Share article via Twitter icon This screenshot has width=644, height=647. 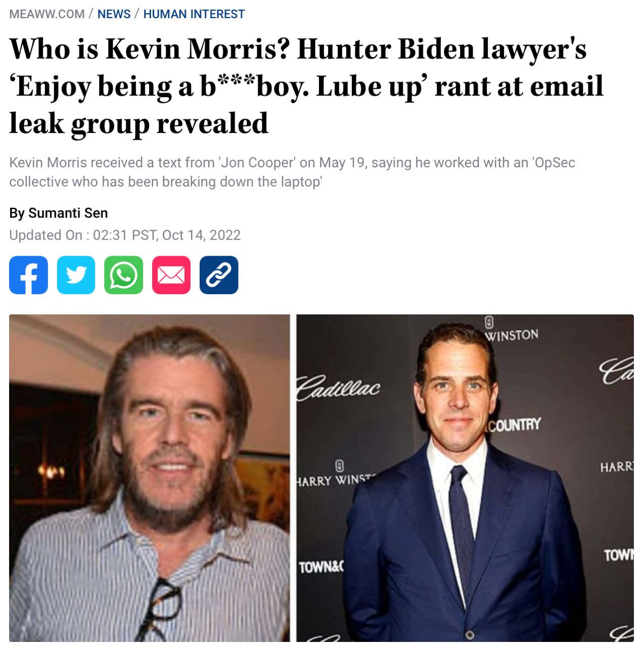(x=76, y=275)
